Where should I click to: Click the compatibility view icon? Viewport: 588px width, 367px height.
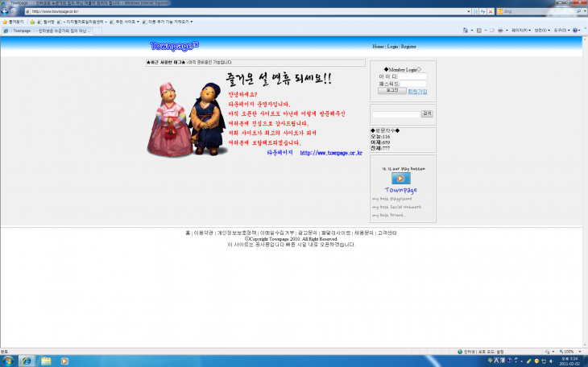[x=475, y=11]
